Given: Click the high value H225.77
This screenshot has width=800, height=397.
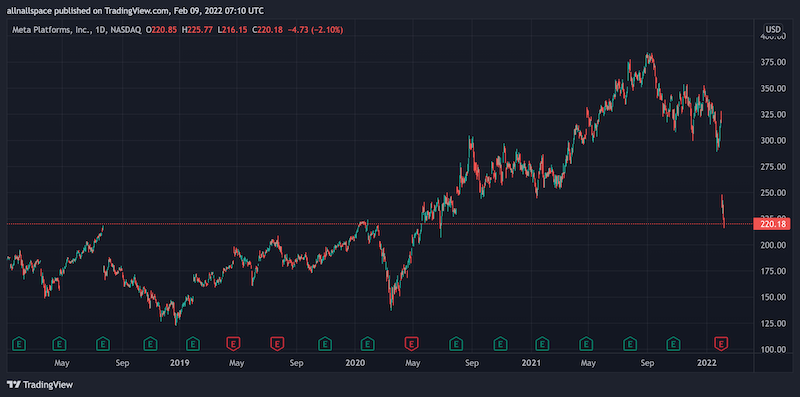Looking at the screenshot, I should pyautogui.click(x=197, y=30).
